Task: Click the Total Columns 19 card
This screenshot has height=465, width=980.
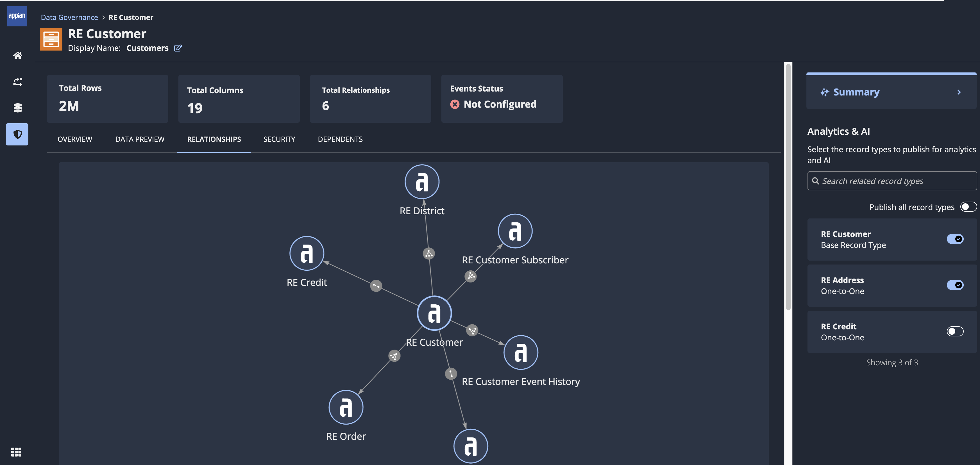Action: point(239,99)
